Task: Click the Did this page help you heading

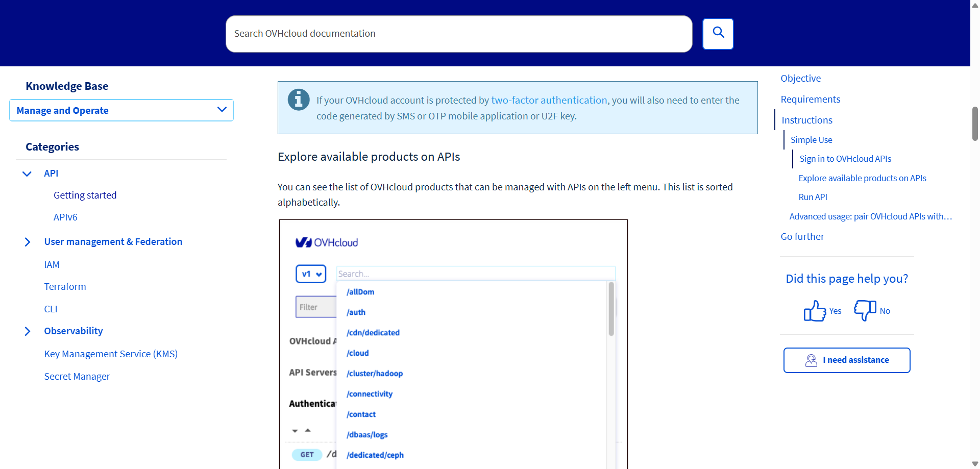Action: pyautogui.click(x=847, y=279)
